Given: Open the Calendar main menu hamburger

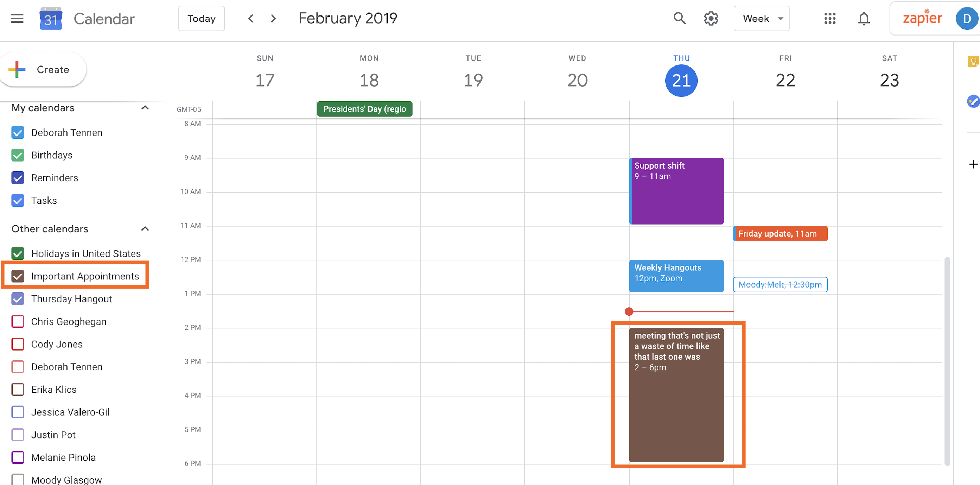Looking at the screenshot, I should [x=17, y=18].
